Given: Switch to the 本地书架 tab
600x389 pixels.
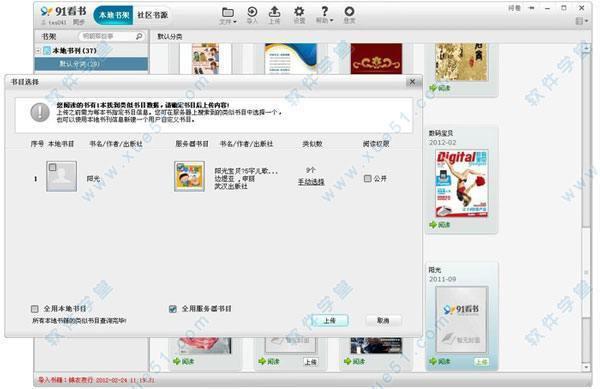Looking at the screenshot, I should (x=113, y=15).
